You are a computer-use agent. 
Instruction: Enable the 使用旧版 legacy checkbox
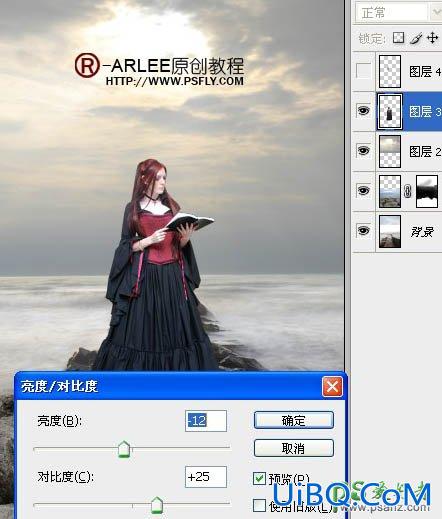(259, 505)
